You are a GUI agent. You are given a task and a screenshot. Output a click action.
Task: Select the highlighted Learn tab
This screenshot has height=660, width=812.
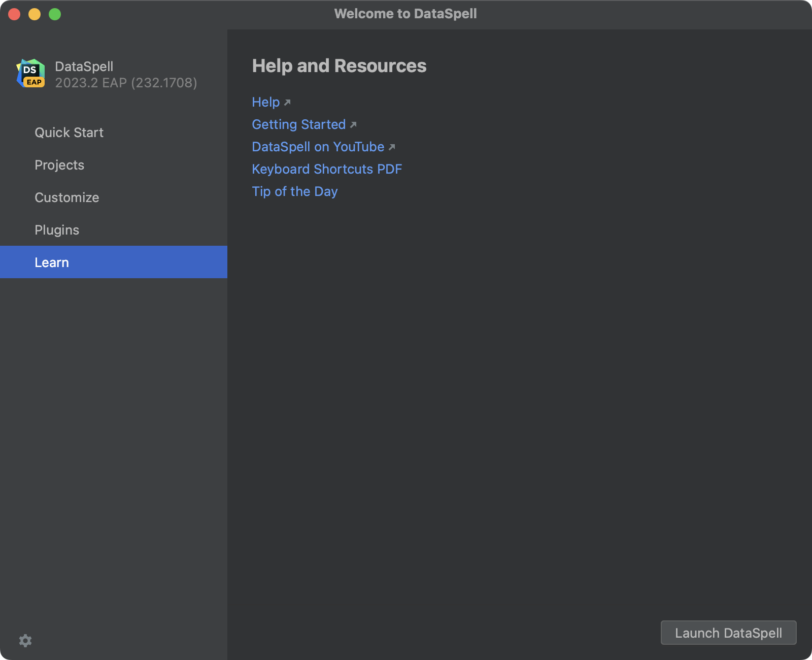pyautogui.click(x=52, y=262)
